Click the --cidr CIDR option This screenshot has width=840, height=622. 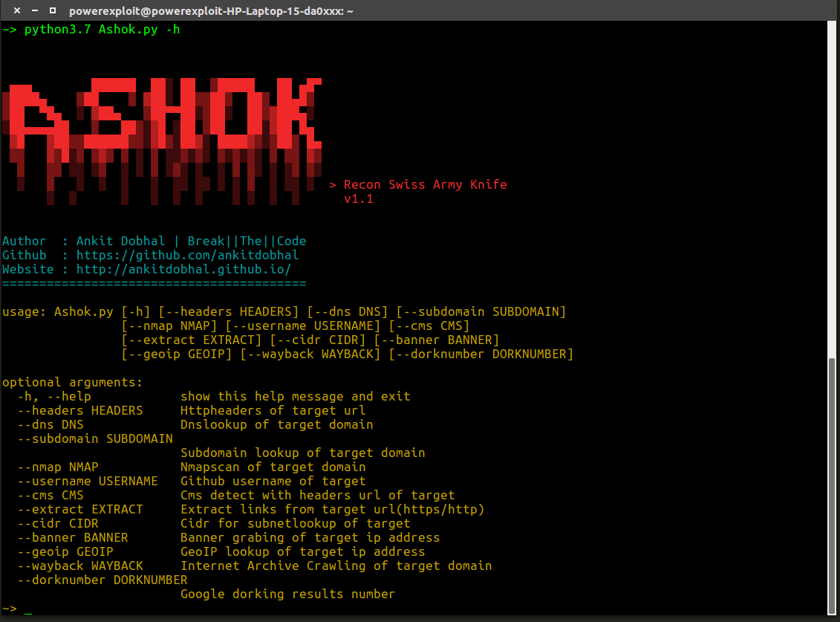[58, 523]
